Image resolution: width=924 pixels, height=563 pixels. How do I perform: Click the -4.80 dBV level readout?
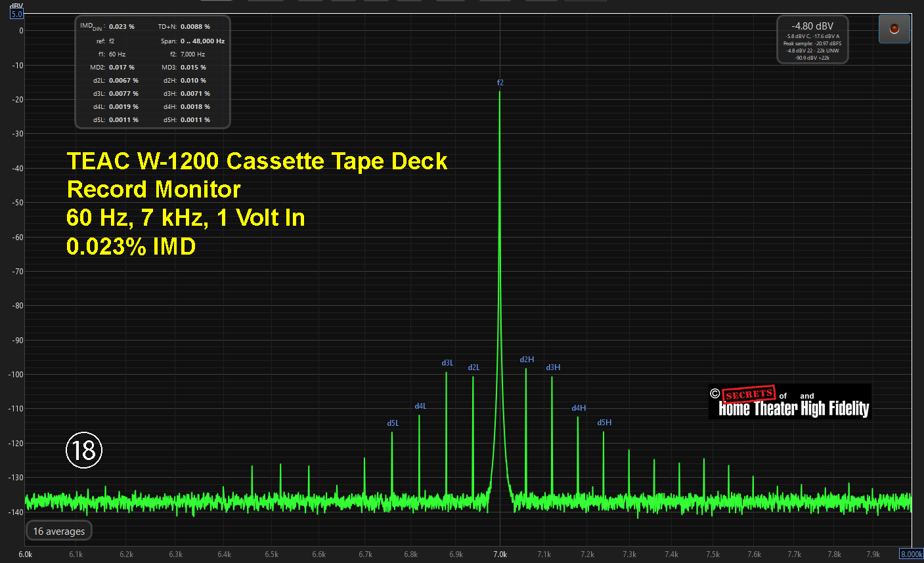tap(812, 26)
